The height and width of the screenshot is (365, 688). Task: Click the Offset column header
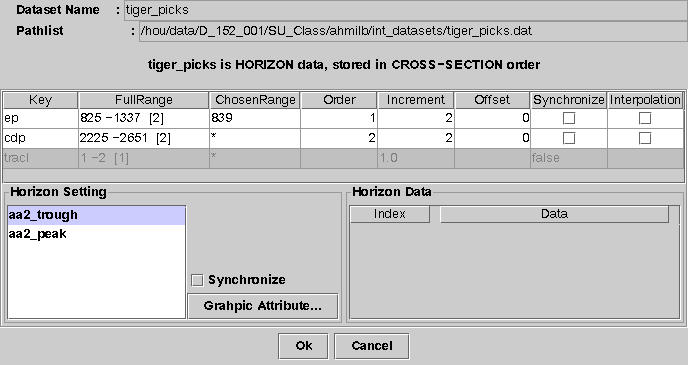tap(492, 100)
